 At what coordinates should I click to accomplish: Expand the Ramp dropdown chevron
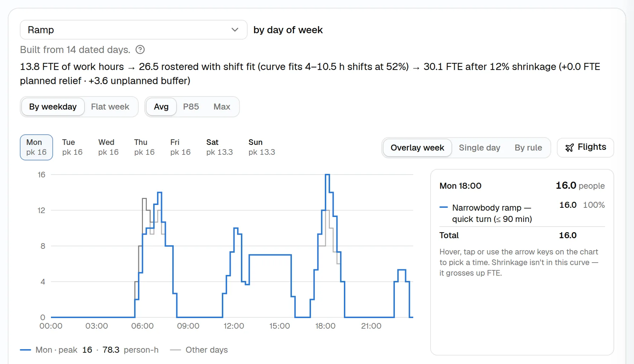click(235, 30)
